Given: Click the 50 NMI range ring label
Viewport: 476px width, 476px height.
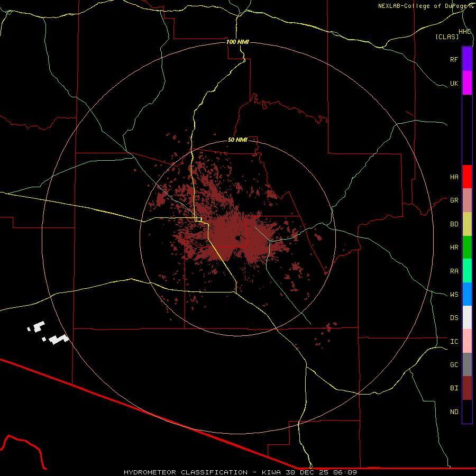Looking at the screenshot, I should click(237, 140).
